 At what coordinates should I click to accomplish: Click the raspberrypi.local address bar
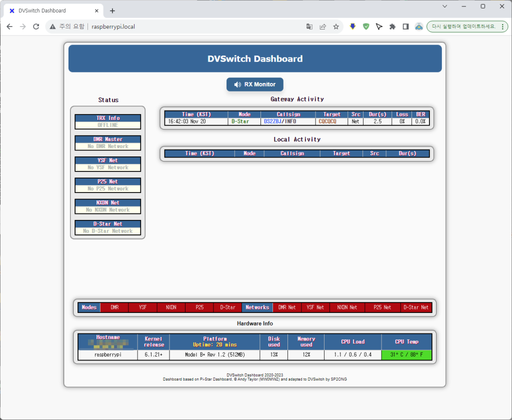coord(200,26)
